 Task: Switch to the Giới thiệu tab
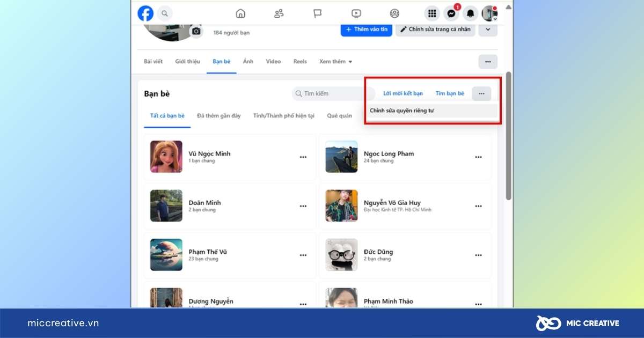click(x=187, y=62)
